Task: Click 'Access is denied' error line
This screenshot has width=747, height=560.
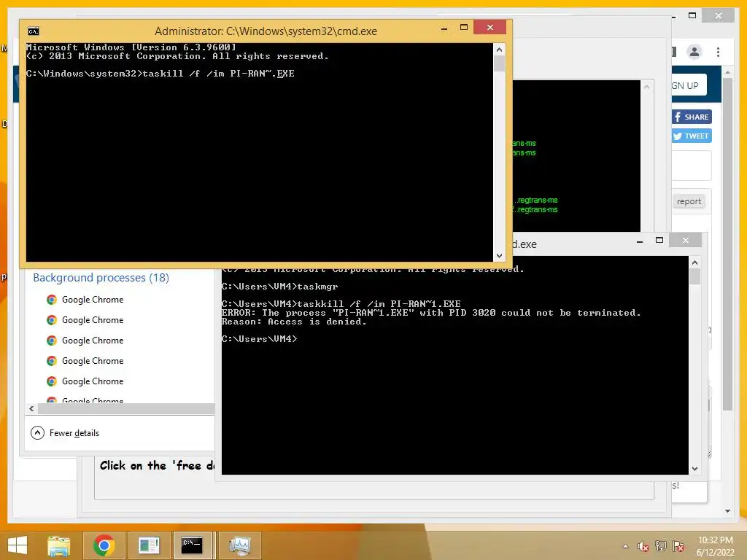Action: click(294, 322)
